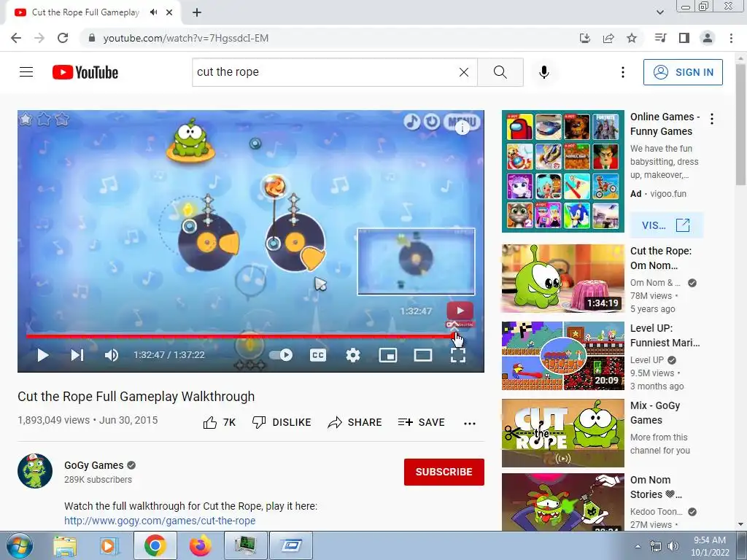Open Chrome three-dot menu

(x=731, y=38)
